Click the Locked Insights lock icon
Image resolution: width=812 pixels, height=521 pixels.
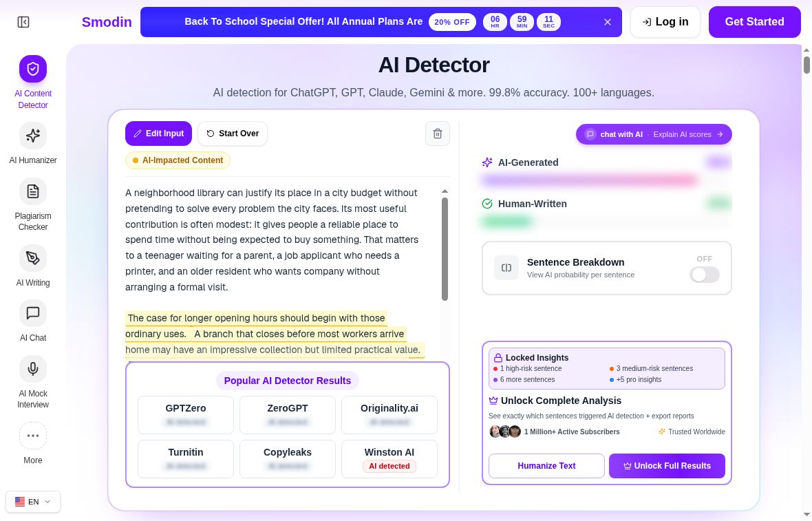click(x=498, y=357)
